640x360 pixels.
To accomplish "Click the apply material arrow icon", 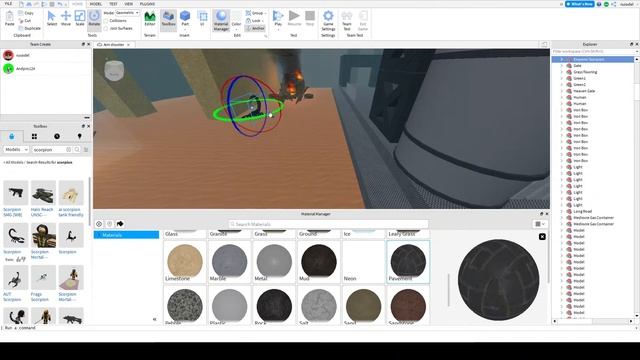I will [x=120, y=224].
